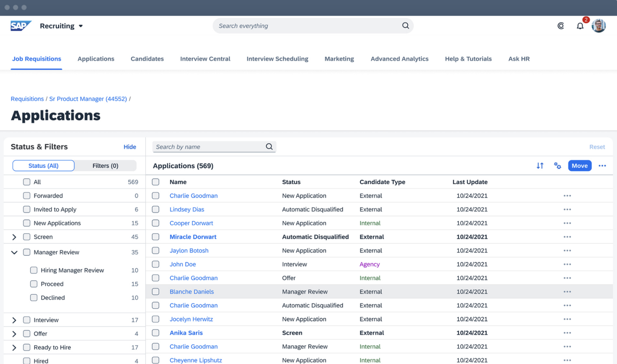Open row actions for Miracle Dorwart
Screen dimensions: 617x364
click(x=567, y=237)
